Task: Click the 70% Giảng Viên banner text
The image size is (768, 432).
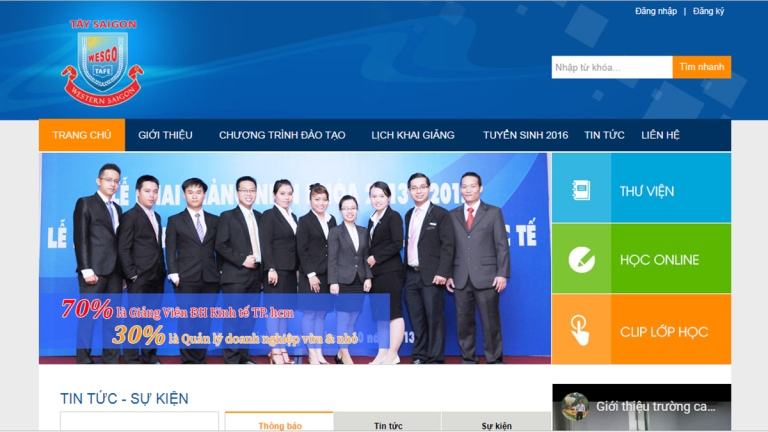Action: coord(177,310)
